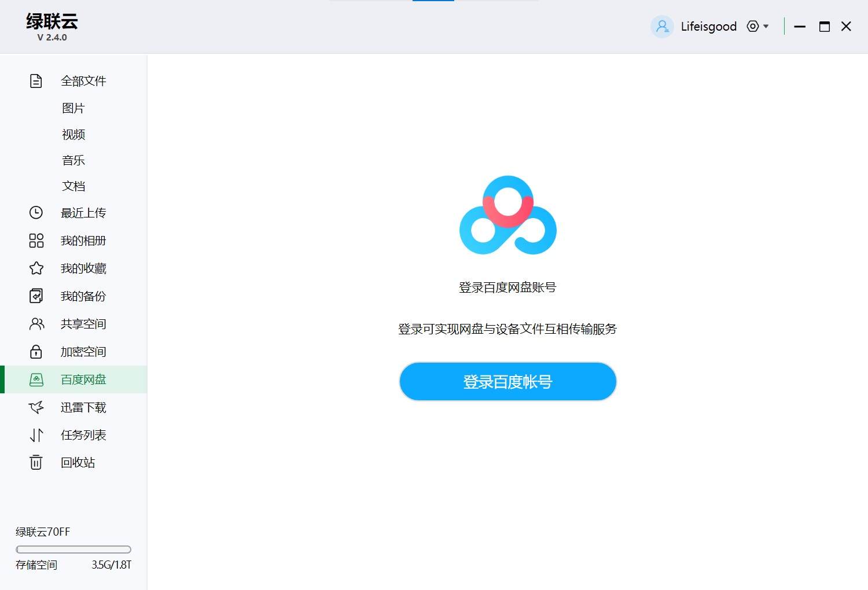Open 我的相册 section
This screenshot has width=868, height=590.
point(83,241)
